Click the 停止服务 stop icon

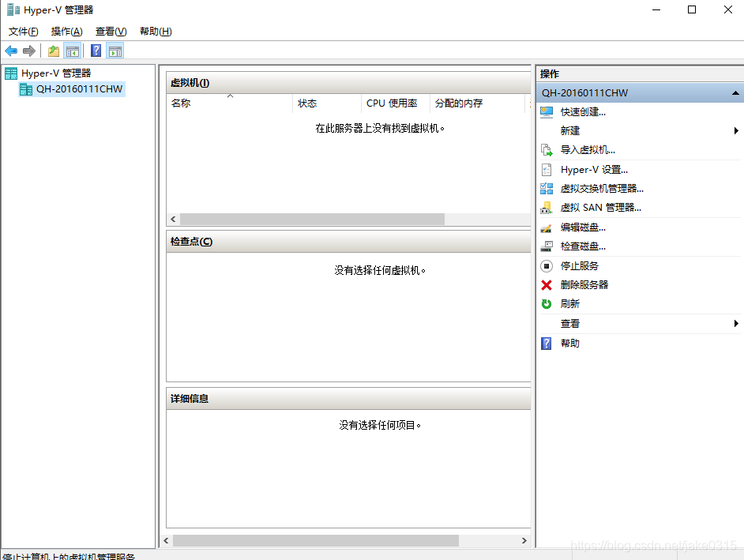(x=547, y=265)
